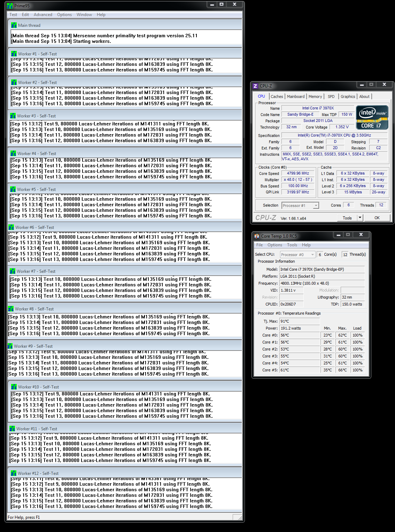
Task: Click the Core #5 temperature 61°C
Action: [300, 370]
